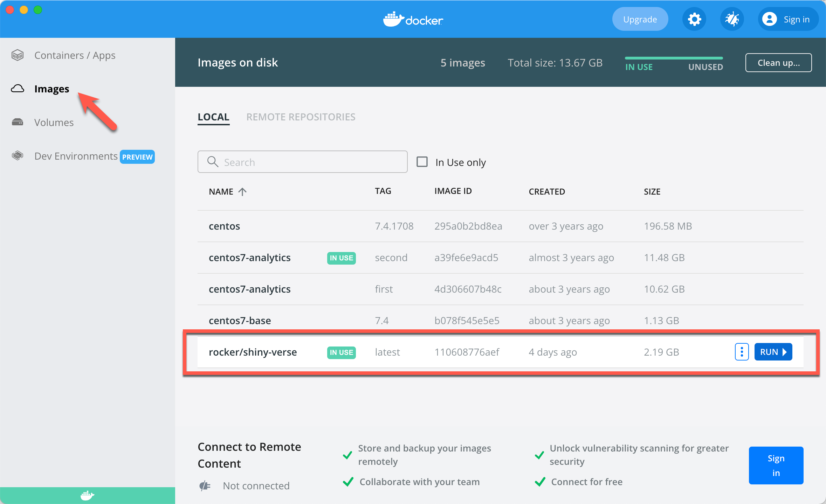Toggle the In Use only checkbox
This screenshot has width=826, height=504.
click(422, 162)
